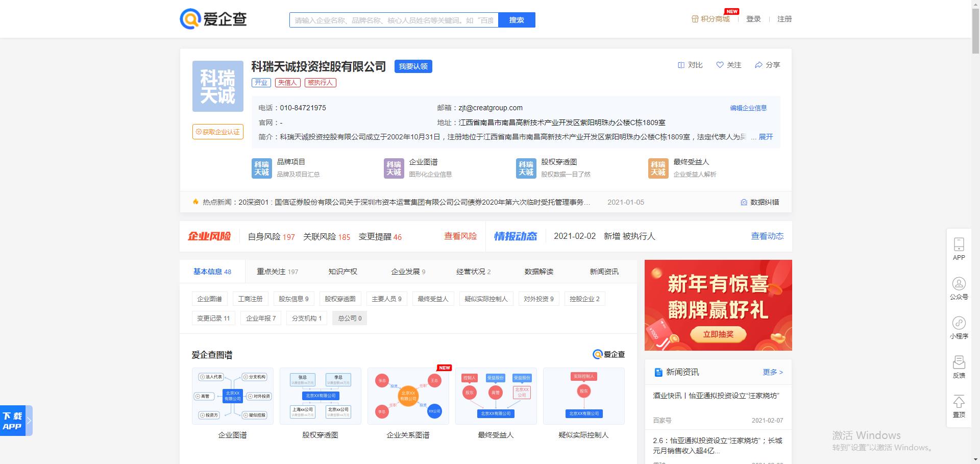This screenshot has height=464, width=980.
Task: Follow the company via 关注 heart icon
Action: (x=720, y=65)
